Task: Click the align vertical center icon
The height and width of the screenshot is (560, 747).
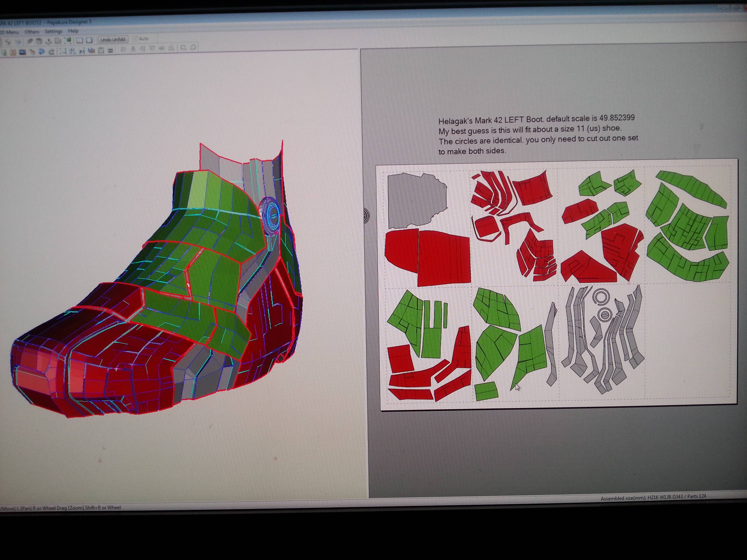Action: [x=162, y=48]
